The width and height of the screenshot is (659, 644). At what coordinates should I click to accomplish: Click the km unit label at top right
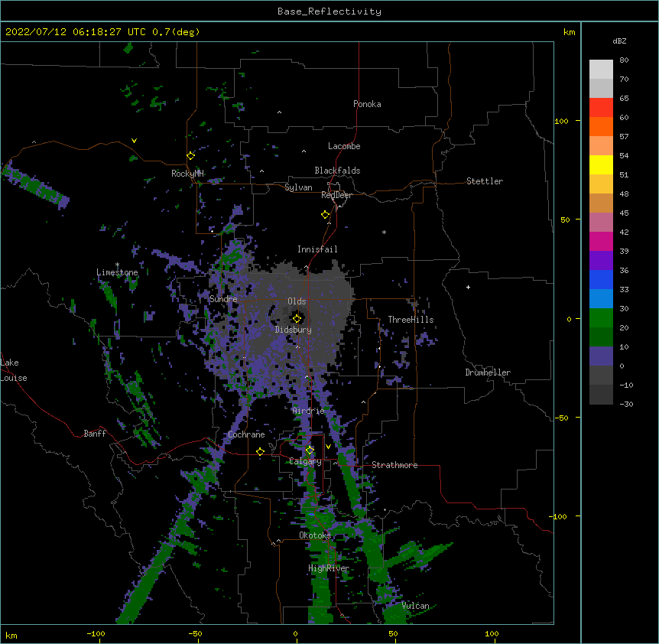[569, 32]
